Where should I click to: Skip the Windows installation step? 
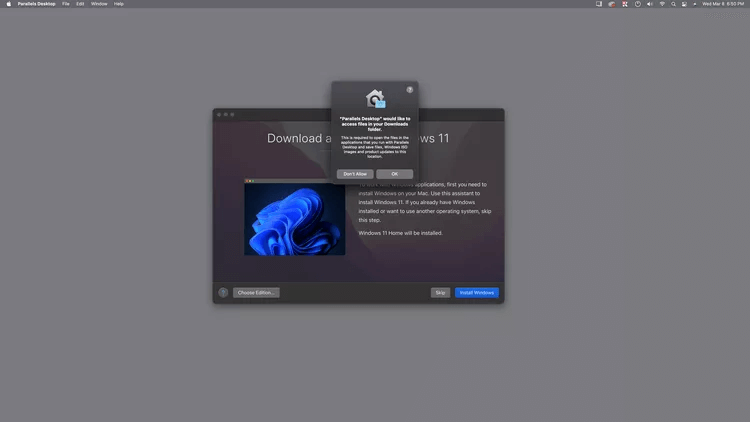(440, 292)
